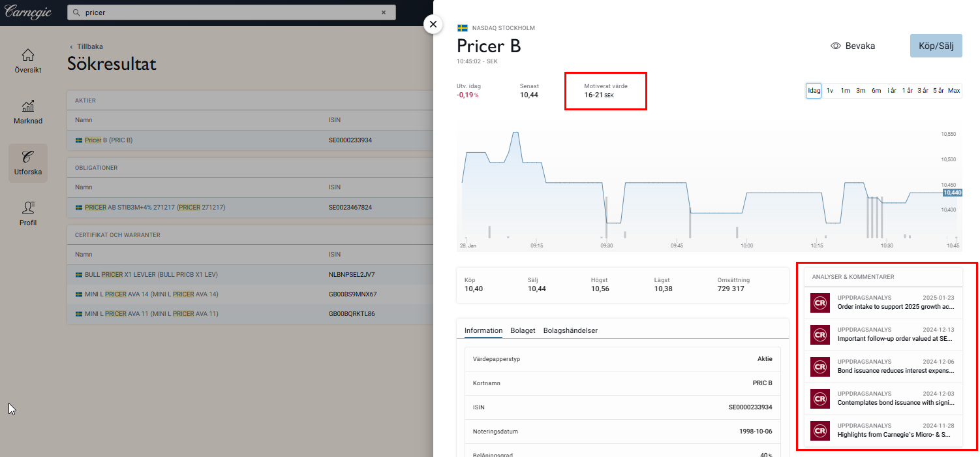Select the 1m chart period

845,90
